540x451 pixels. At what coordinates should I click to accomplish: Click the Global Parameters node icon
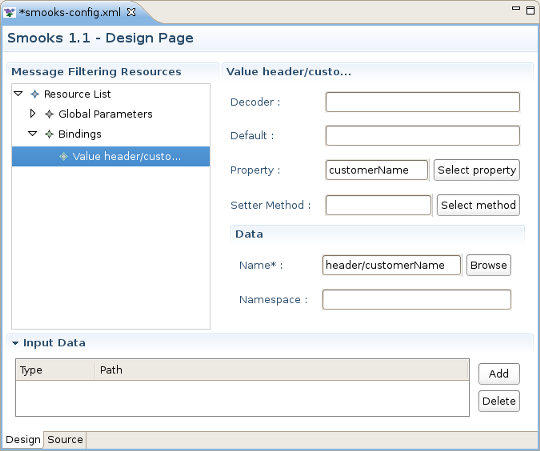[x=49, y=114]
